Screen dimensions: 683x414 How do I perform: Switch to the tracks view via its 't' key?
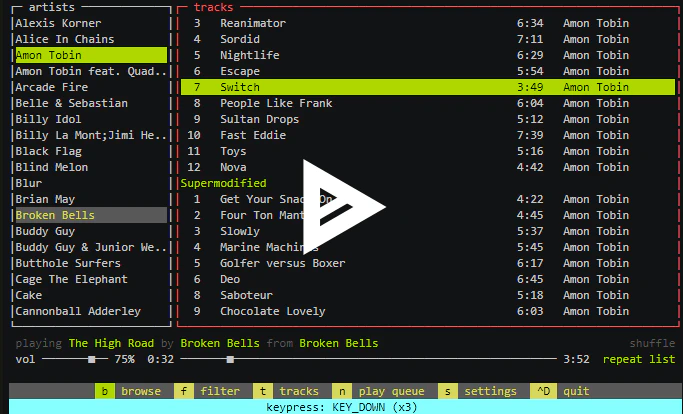(x=263, y=391)
